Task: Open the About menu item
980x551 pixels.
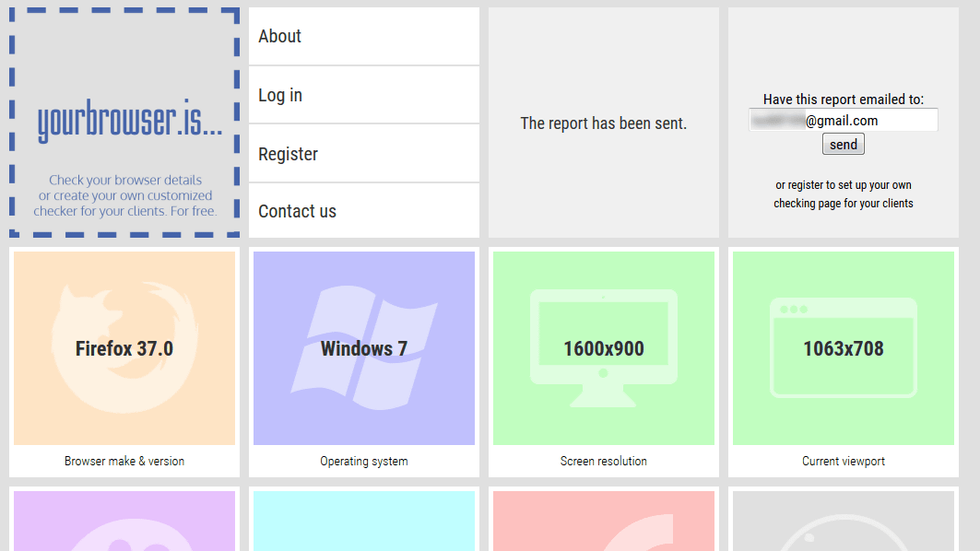Action: 364,36
